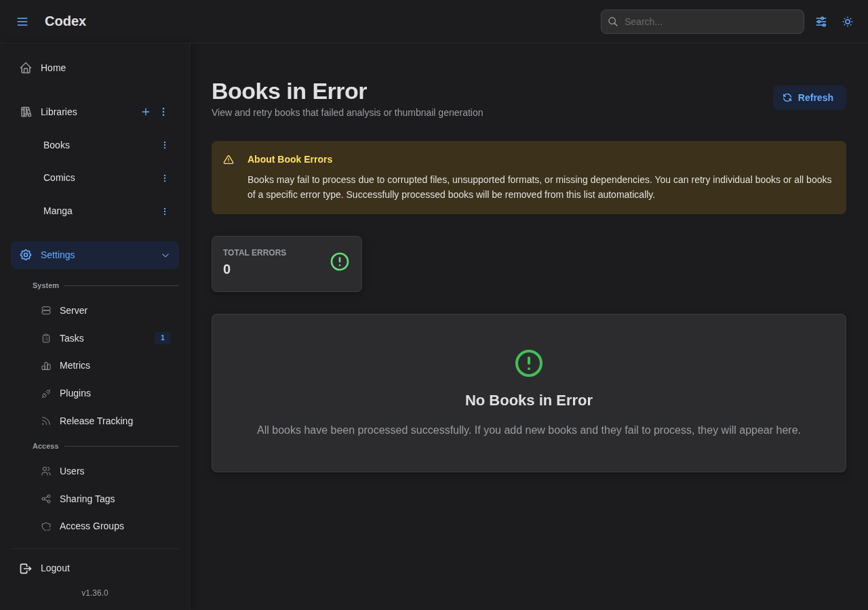Image resolution: width=868 pixels, height=610 pixels.
Task: Click the No Books in Error heading
Action: coord(529,401)
